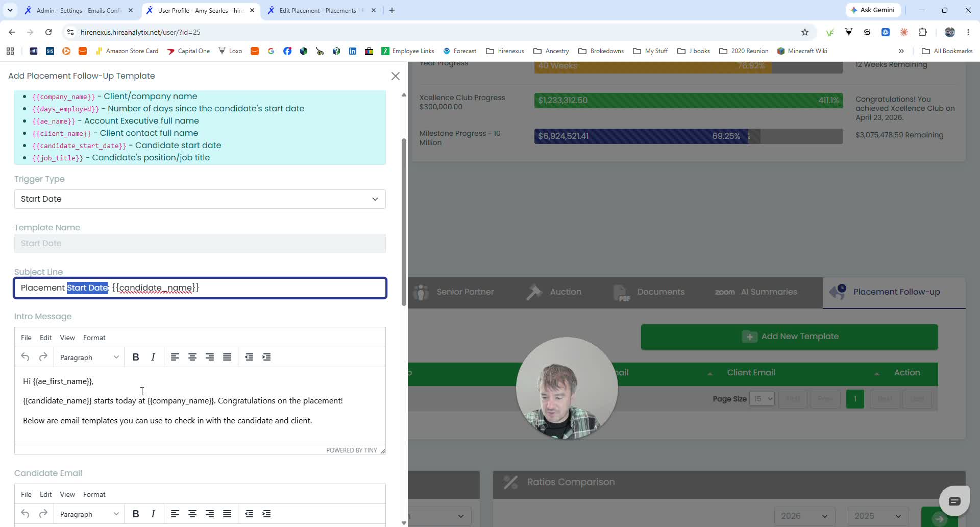Undo in Candidate Email editor toolbar
This screenshot has height=527, width=980.
[x=25, y=514]
